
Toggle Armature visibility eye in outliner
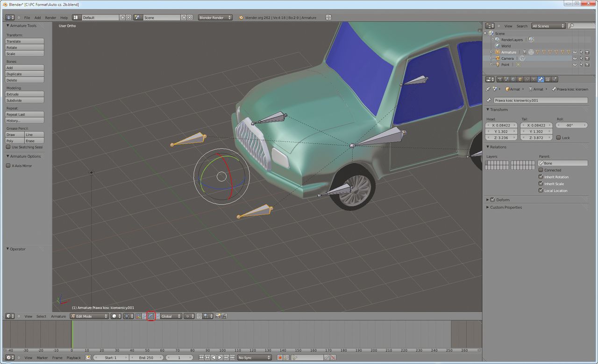click(575, 52)
